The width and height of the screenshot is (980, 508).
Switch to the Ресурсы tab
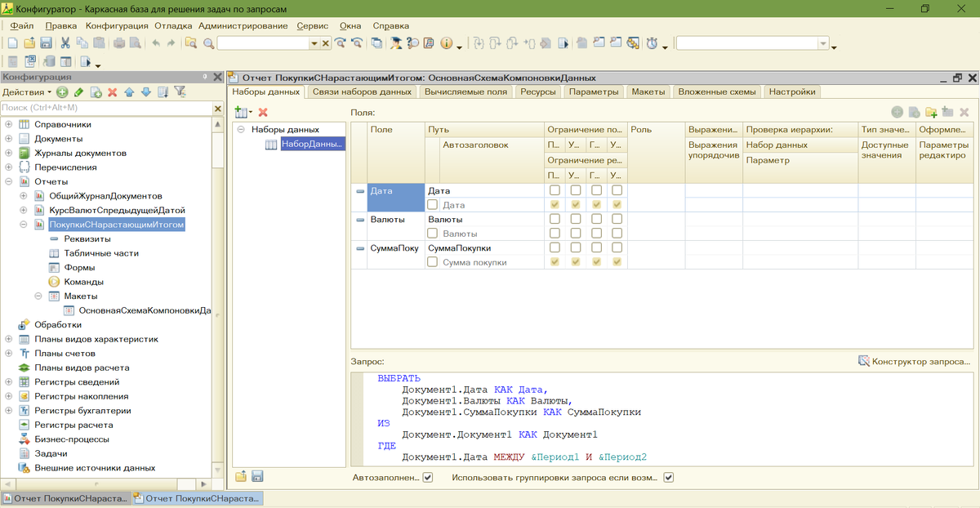pos(537,91)
